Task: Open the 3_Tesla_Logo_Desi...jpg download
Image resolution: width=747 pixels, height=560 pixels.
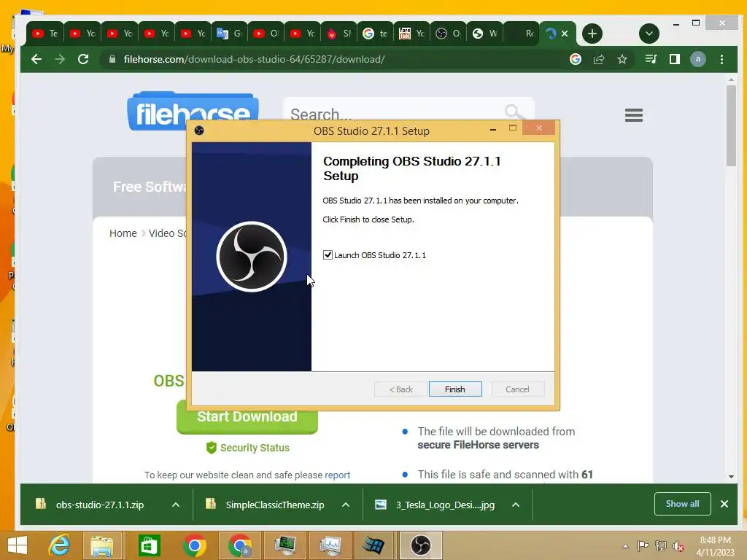Action: point(444,505)
